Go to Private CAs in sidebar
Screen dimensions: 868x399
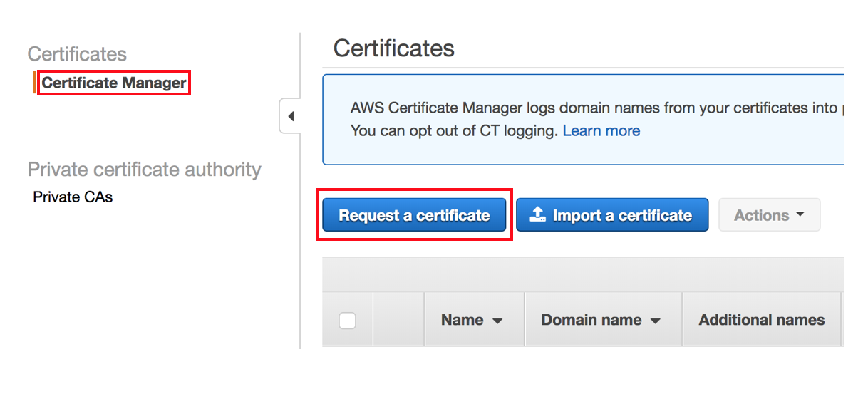[x=73, y=197]
